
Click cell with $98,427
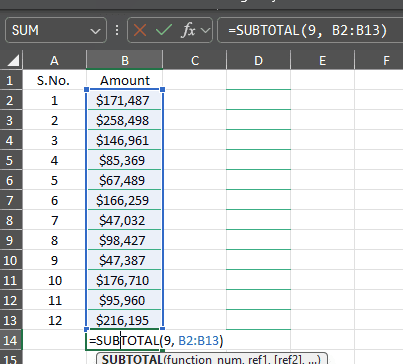125,240
